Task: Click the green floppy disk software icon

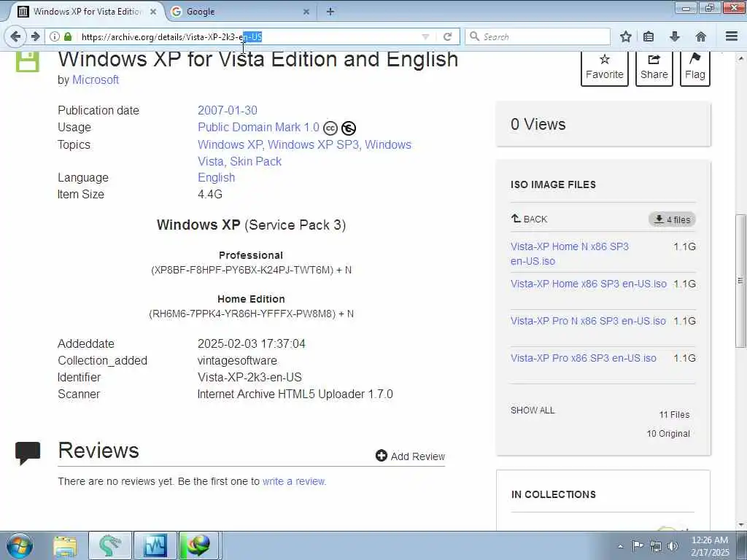Action: click(x=28, y=62)
